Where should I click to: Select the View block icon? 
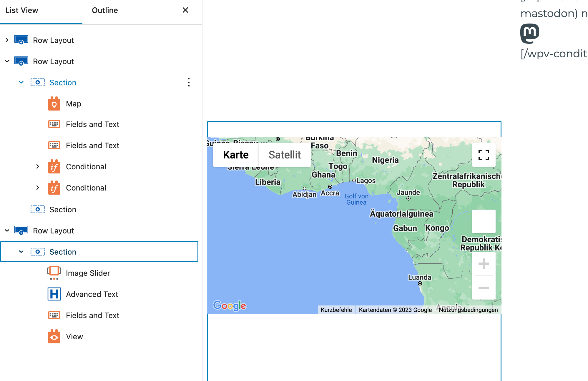coord(54,336)
